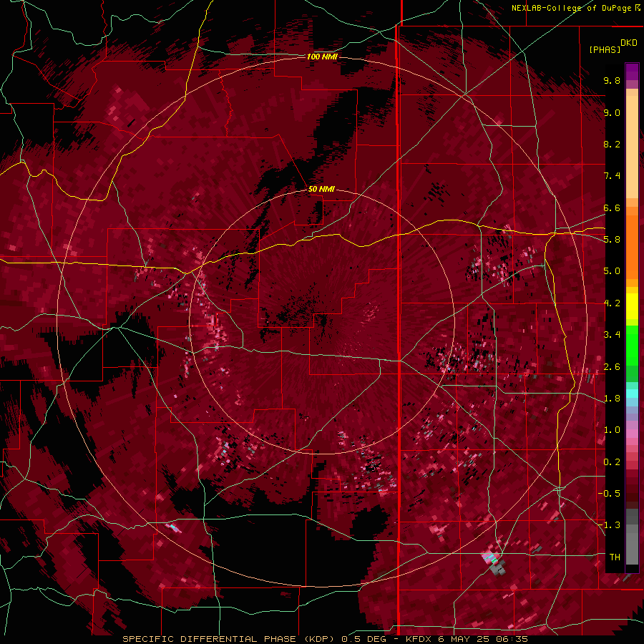Click the 50 NMI range ring label

321,190
